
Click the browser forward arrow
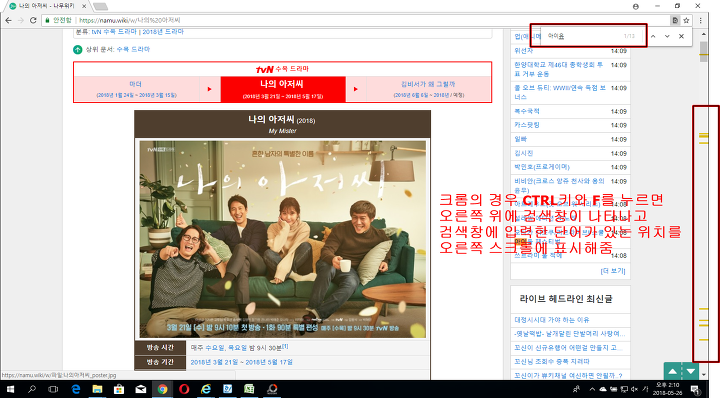(21, 20)
